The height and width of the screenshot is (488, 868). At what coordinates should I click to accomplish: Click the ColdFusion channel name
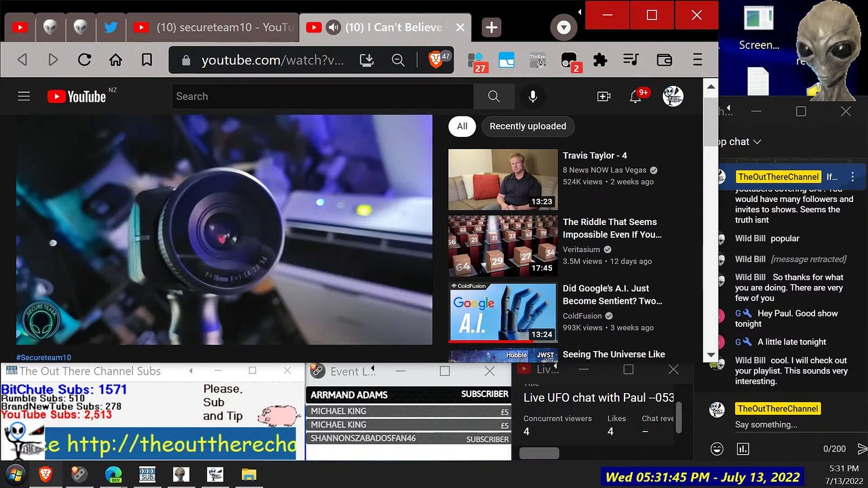(x=583, y=316)
